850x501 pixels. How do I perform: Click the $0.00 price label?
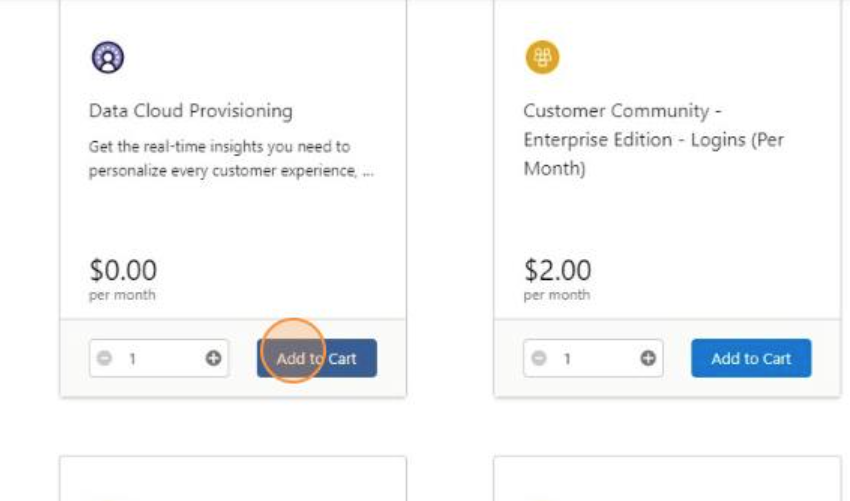coord(123,270)
